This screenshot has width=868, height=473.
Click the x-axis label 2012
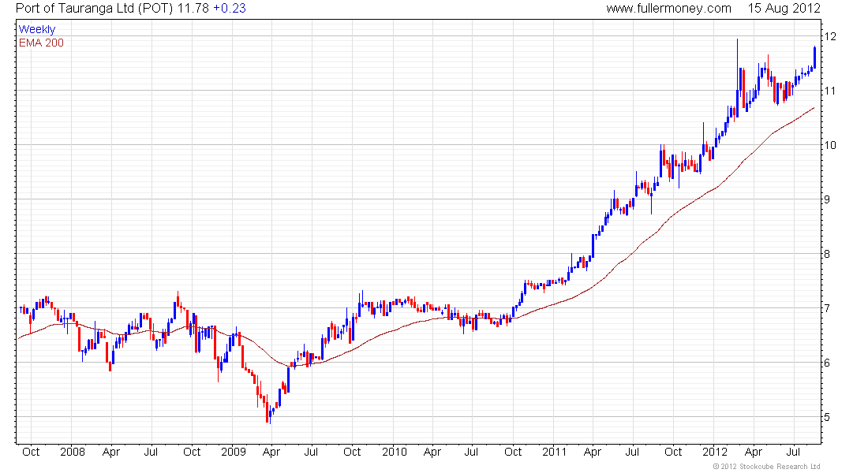click(715, 452)
